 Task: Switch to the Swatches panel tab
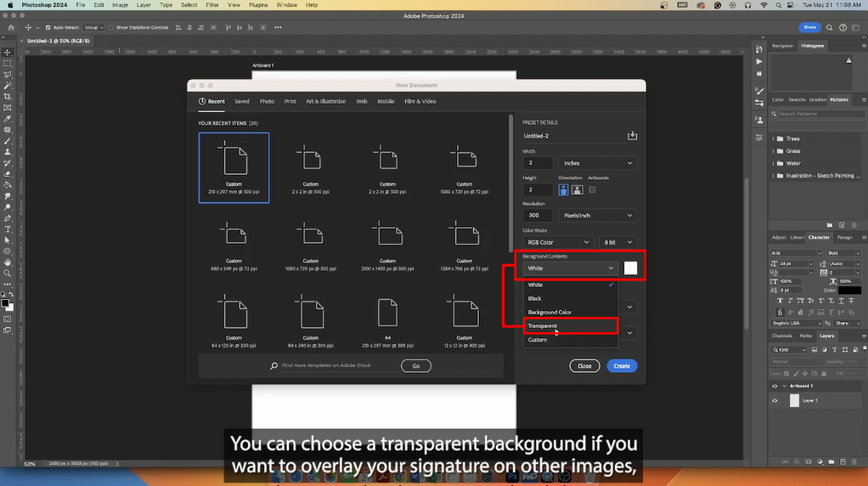pyautogui.click(x=797, y=99)
